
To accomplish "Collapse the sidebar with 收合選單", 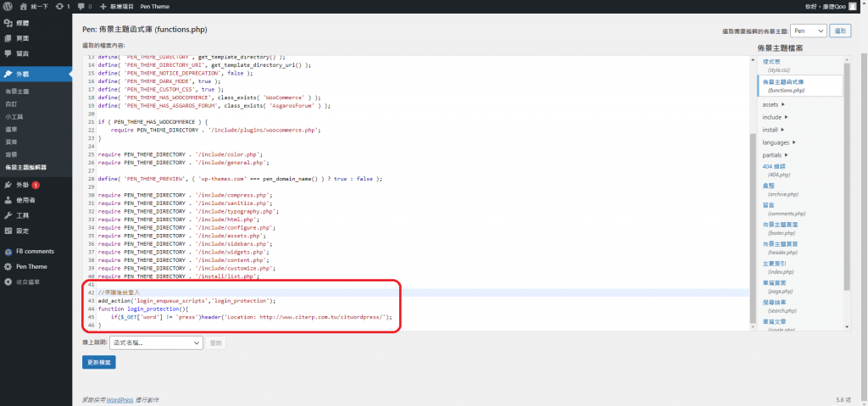I will pyautogui.click(x=28, y=281).
